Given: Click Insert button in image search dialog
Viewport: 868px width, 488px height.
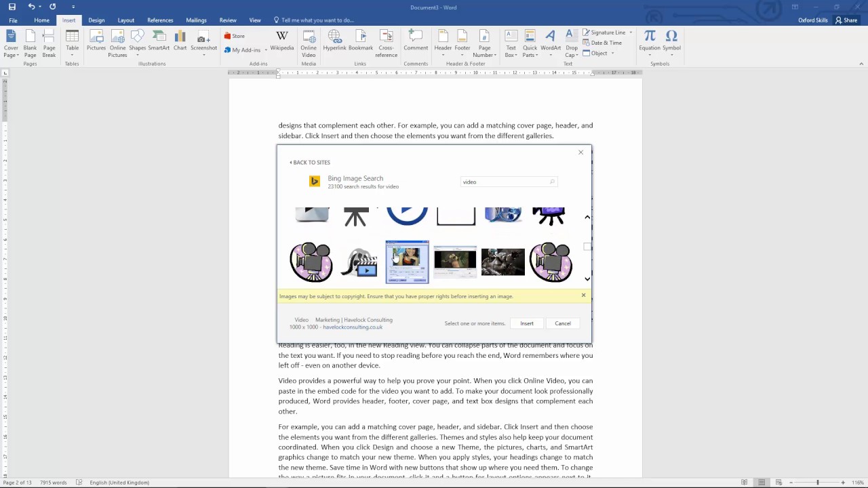Looking at the screenshot, I should 527,323.
